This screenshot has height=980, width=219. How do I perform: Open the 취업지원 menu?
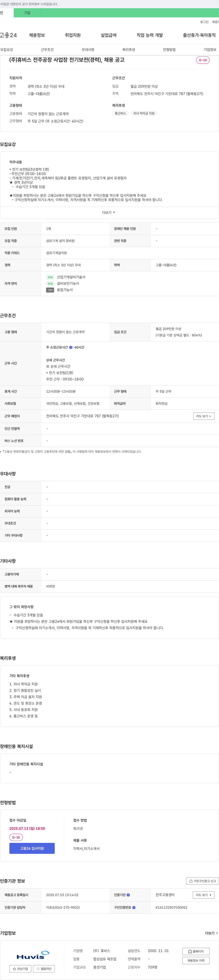click(73, 35)
